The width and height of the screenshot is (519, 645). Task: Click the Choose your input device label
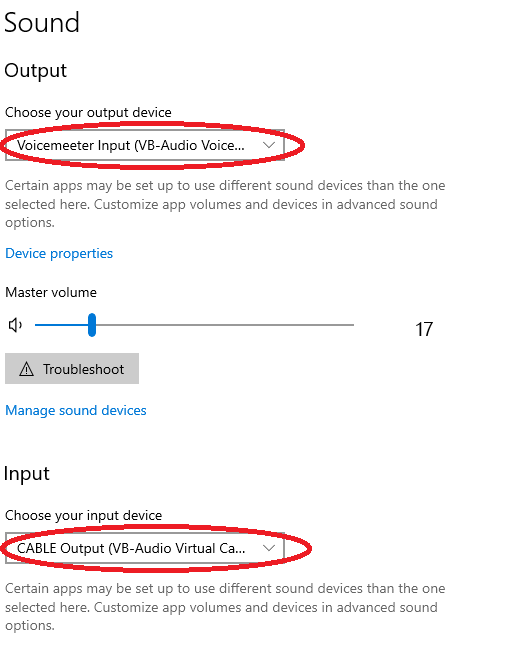pos(83,515)
